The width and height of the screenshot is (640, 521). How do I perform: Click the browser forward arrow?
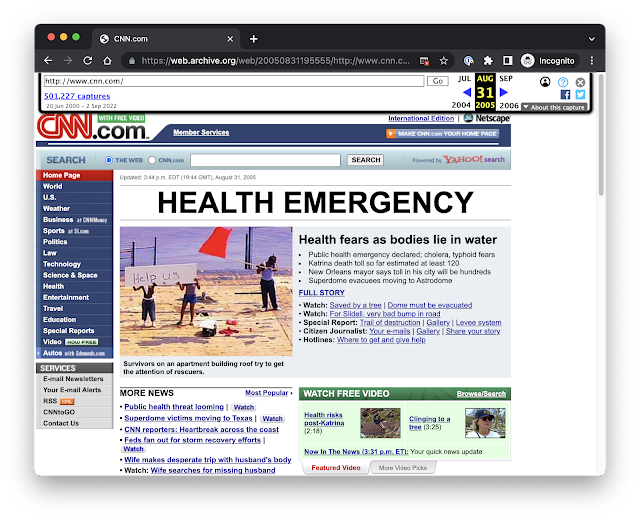tap(68, 61)
